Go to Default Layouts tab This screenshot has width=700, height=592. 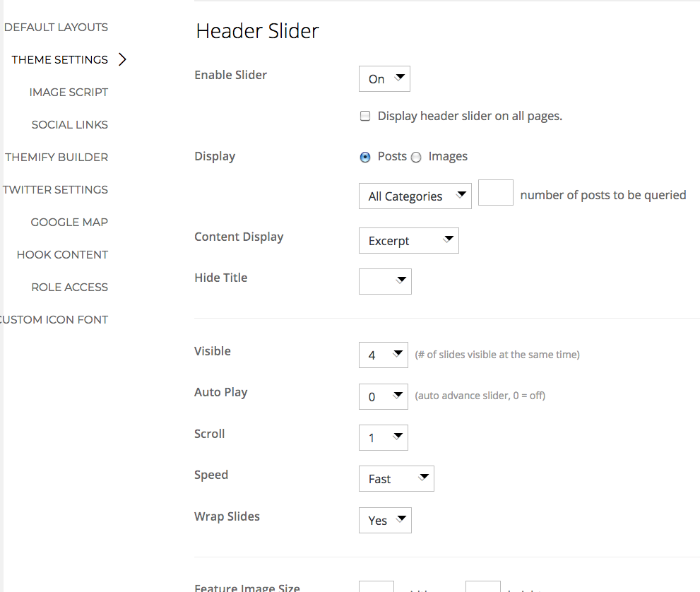coord(56,28)
